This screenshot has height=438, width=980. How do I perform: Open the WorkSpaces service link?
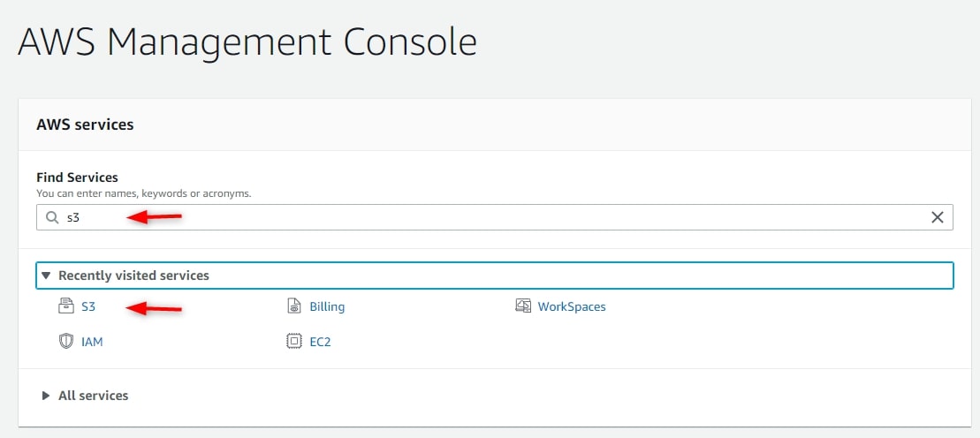coord(571,306)
